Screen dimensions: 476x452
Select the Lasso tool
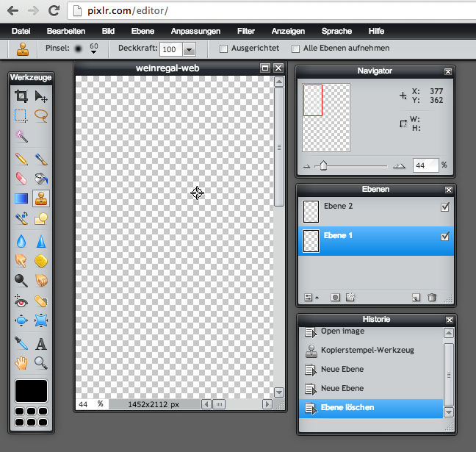41,115
